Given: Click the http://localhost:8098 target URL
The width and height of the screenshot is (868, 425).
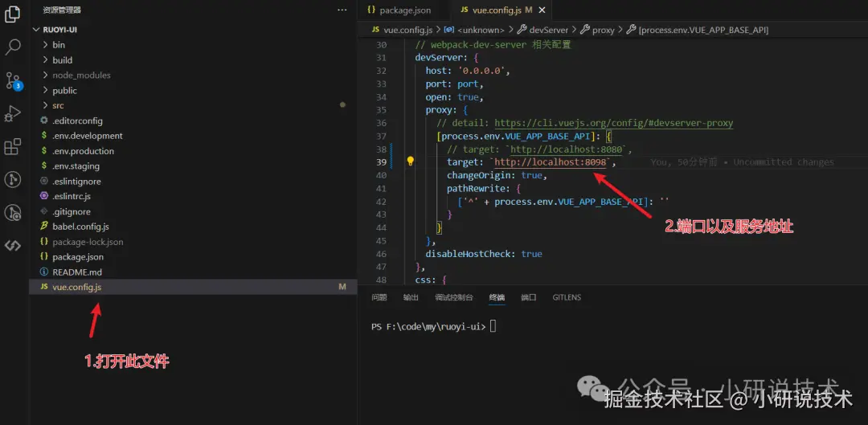Looking at the screenshot, I should pyautogui.click(x=552, y=162).
